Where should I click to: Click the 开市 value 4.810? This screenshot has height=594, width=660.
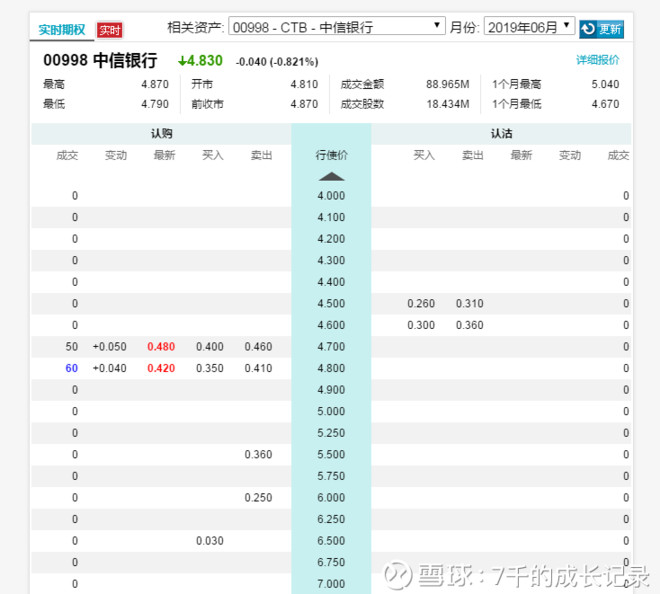(x=304, y=84)
